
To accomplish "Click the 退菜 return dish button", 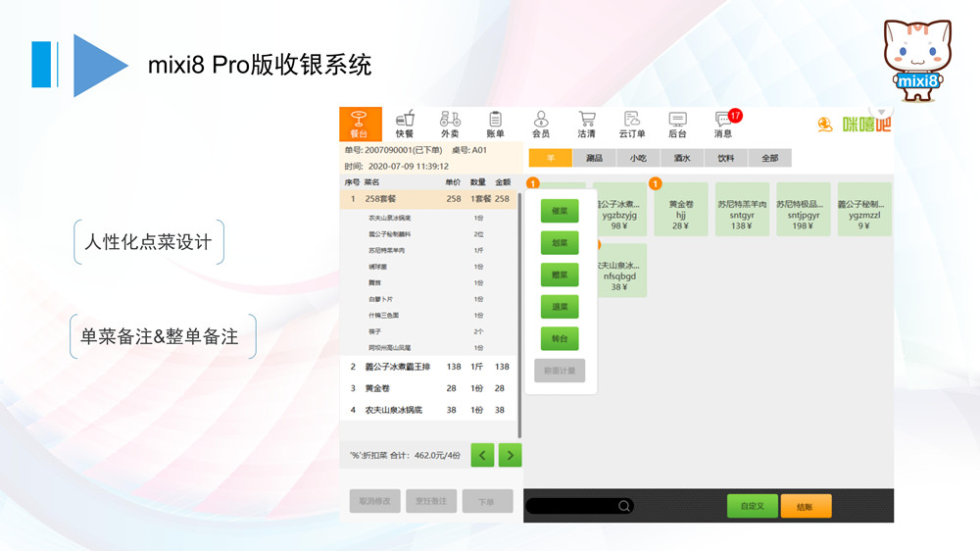I will [x=560, y=307].
